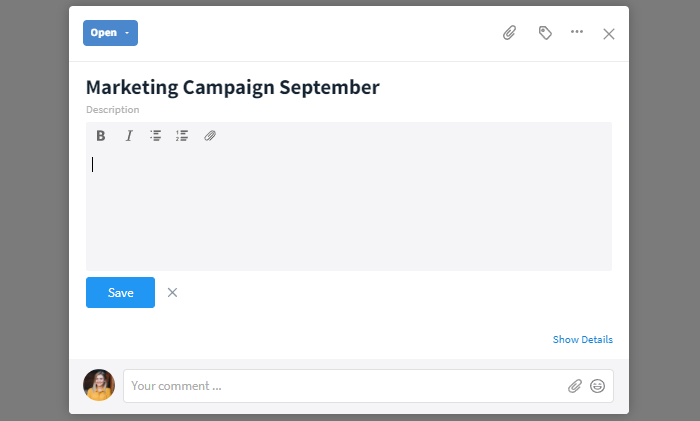Screen dimensions: 700x421
Task: Insert a bulleted list in the description
Action: [155, 136]
